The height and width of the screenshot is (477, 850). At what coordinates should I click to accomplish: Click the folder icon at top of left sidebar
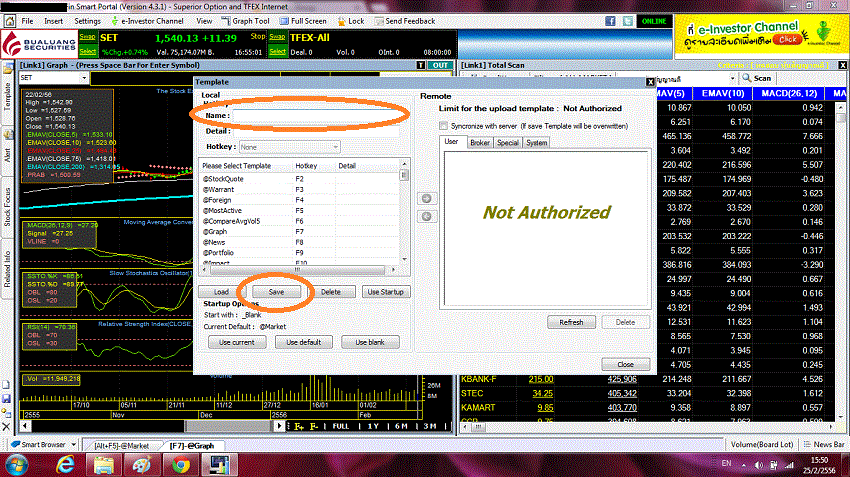point(8,69)
